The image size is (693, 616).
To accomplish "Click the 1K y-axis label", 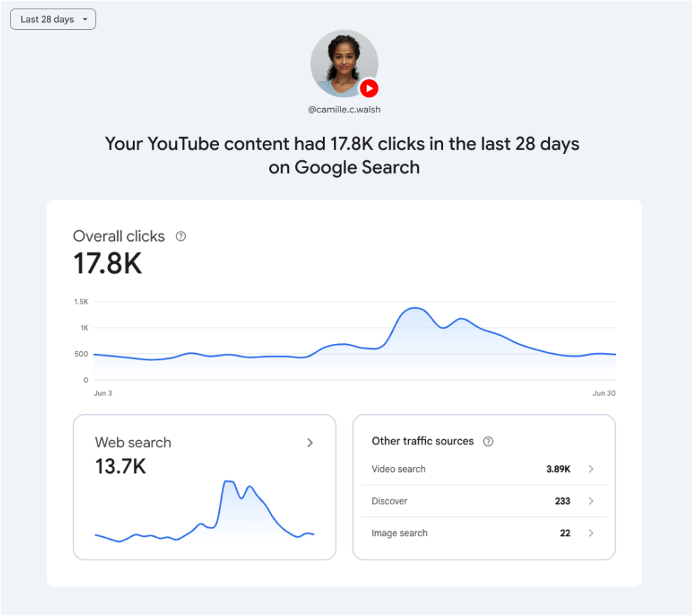I will pyautogui.click(x=84, y=328).
